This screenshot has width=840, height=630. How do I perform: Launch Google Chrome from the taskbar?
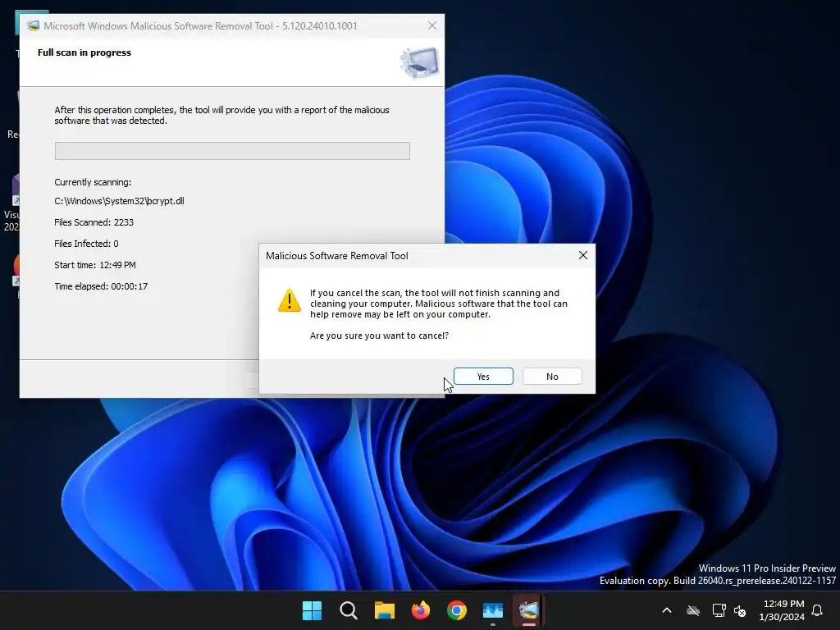pyautogui.click(x=456, y=610)
